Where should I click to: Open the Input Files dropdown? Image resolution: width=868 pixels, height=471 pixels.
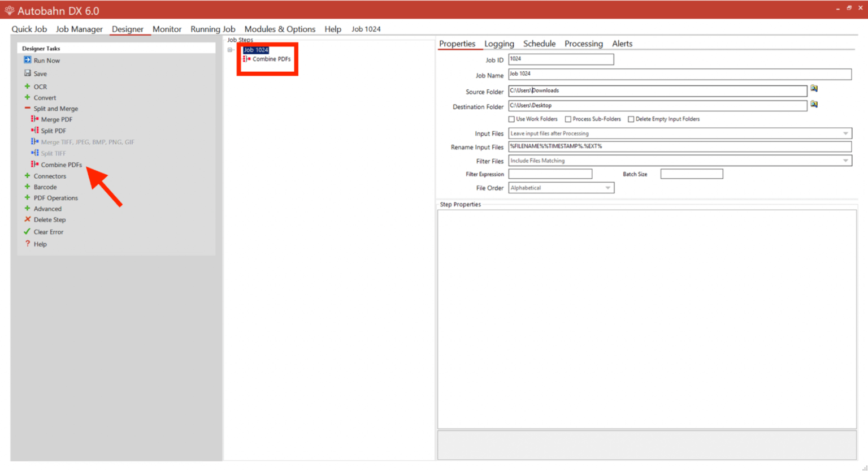[x=846, y=133]
